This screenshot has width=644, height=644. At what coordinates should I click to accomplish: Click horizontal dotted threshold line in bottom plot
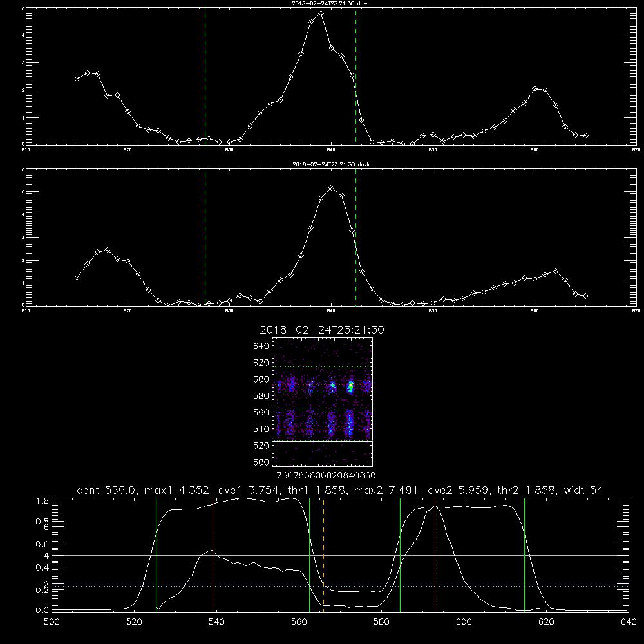coord(340,587)
